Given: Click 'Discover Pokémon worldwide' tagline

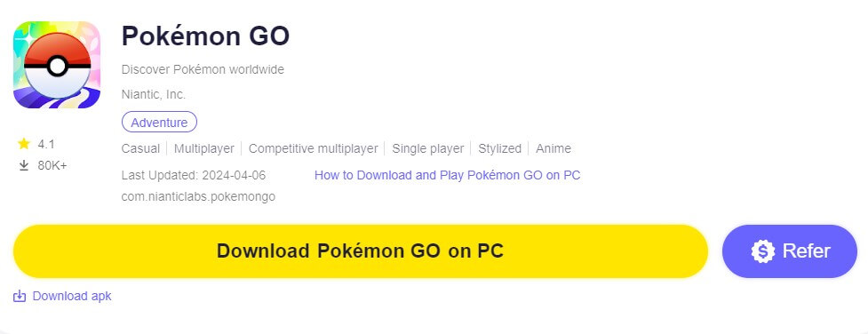Looking at the screenshot, I should pyautogui.click(x=203, y=70).
